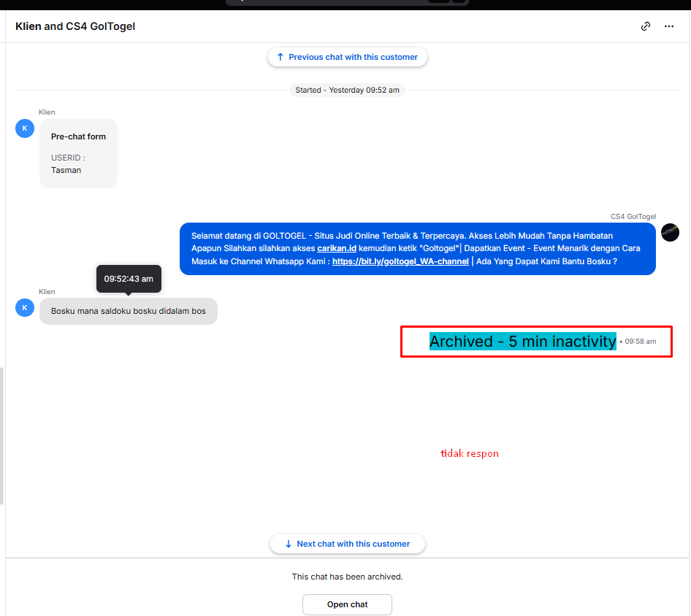Click the down arrow in Next chat button
691x616 pixels.
289,544
